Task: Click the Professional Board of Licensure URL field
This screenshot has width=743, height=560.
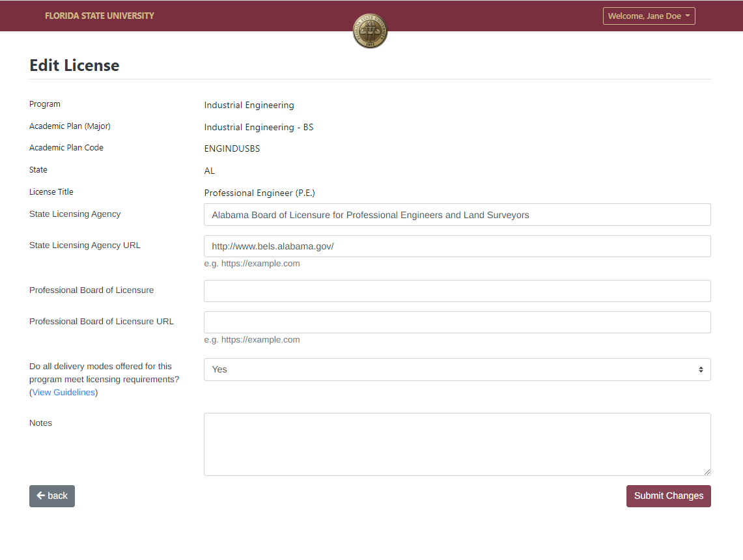Action: [456, 322]
